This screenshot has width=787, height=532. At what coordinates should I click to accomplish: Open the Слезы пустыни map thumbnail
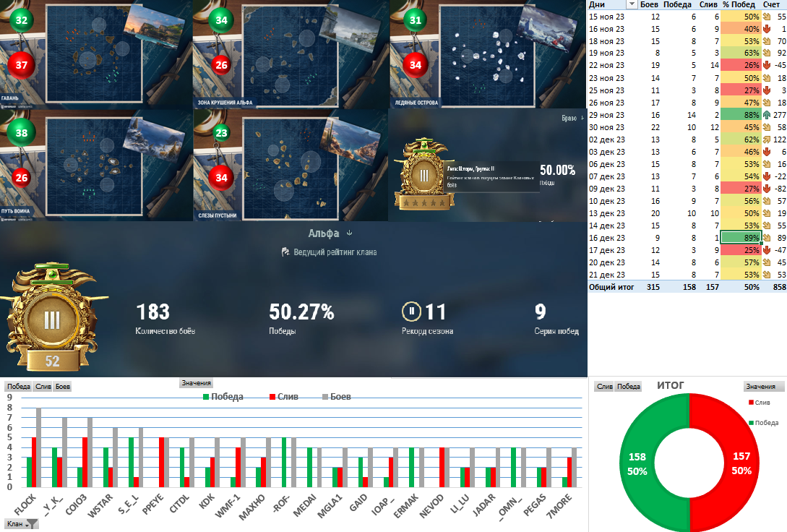point(291,166)
